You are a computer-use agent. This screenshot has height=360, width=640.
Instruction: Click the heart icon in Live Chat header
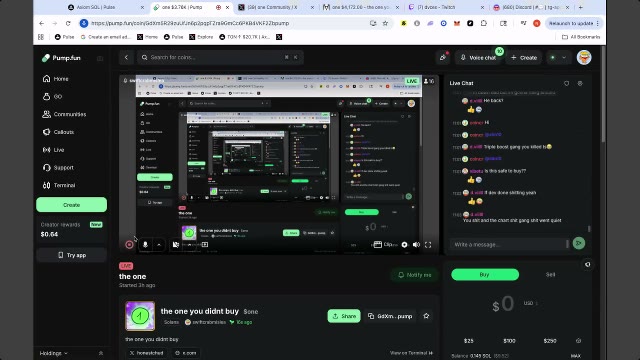click(x=567, y=83)
